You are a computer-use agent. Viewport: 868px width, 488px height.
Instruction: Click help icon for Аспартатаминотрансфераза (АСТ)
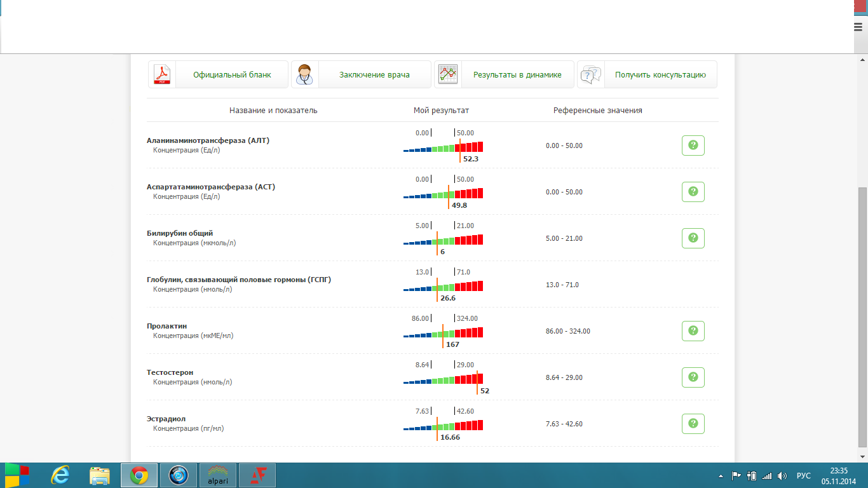(x=693, y=191)
